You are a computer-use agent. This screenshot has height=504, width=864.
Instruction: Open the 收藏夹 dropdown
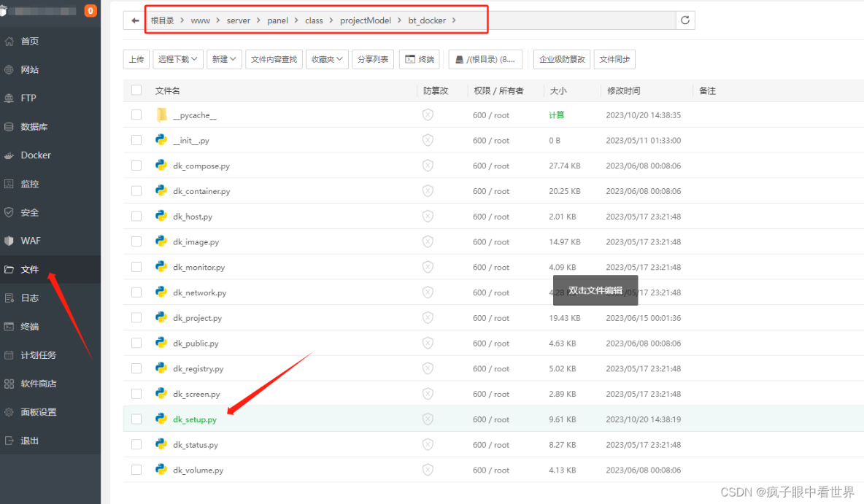tap(327, 60)
